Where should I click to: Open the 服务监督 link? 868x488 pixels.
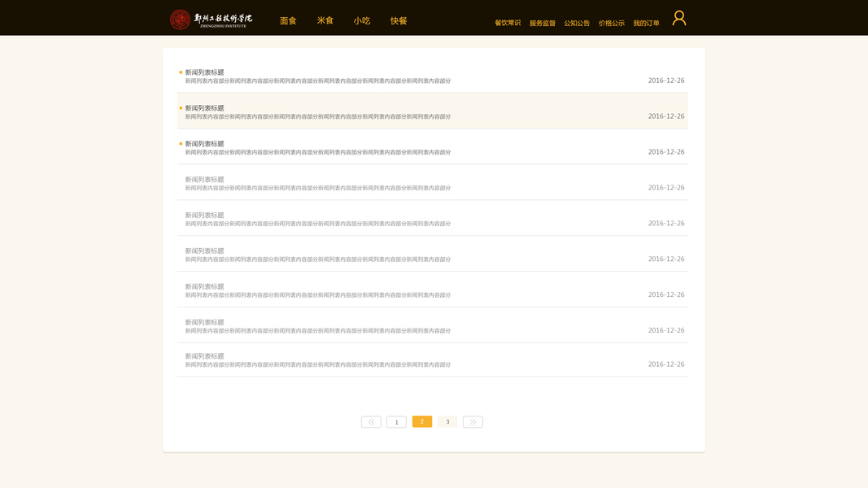[x=543, y=24]
